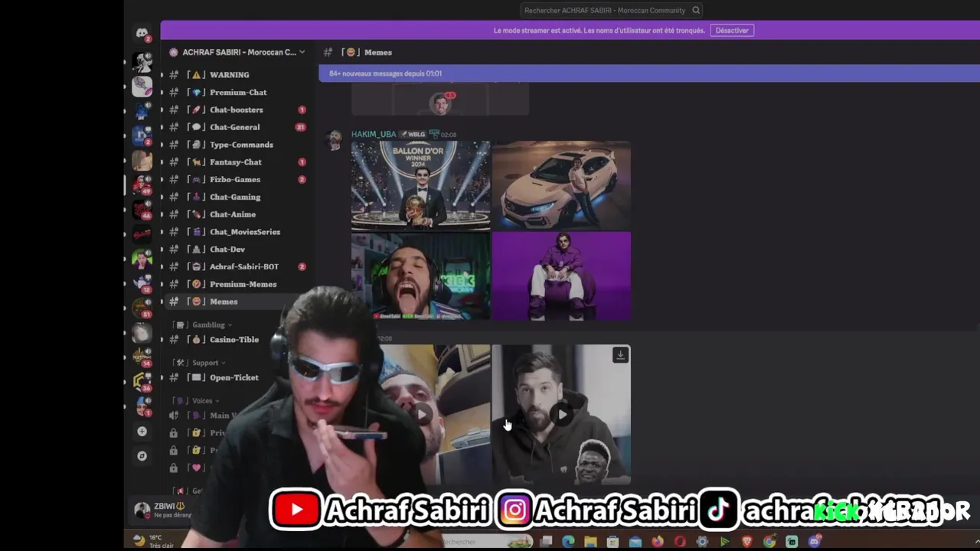This screenshot has height=551, width=980.
Task: Open the Open-Ticket channel
Action: tap(236, 377)
